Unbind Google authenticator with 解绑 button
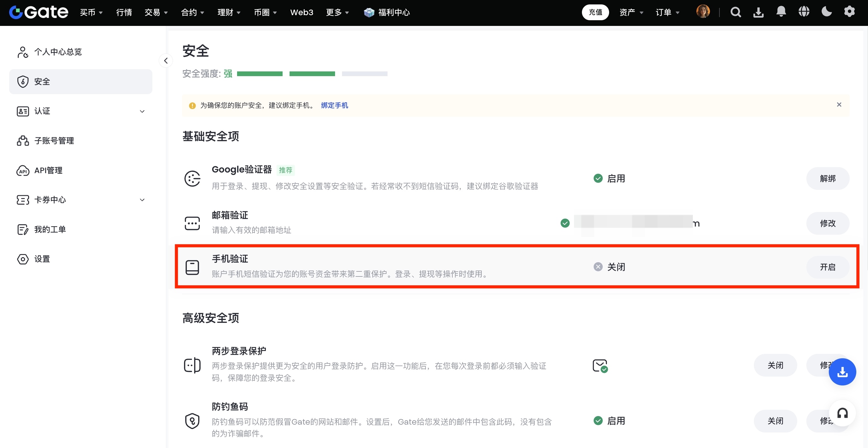The height and width of the screenshot is (448, 868). pyautogui.click(x=827, y=179)
